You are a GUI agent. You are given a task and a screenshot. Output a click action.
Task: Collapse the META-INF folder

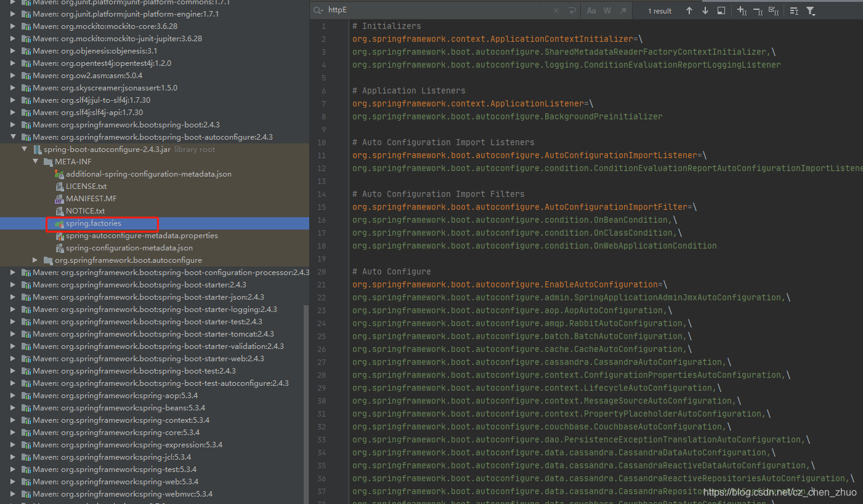(36, 162)
